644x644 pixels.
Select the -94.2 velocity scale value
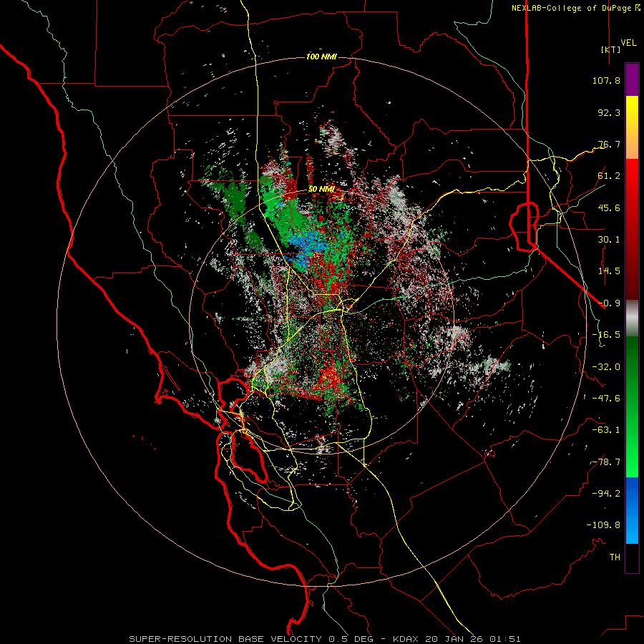click(x=606, y=494)
